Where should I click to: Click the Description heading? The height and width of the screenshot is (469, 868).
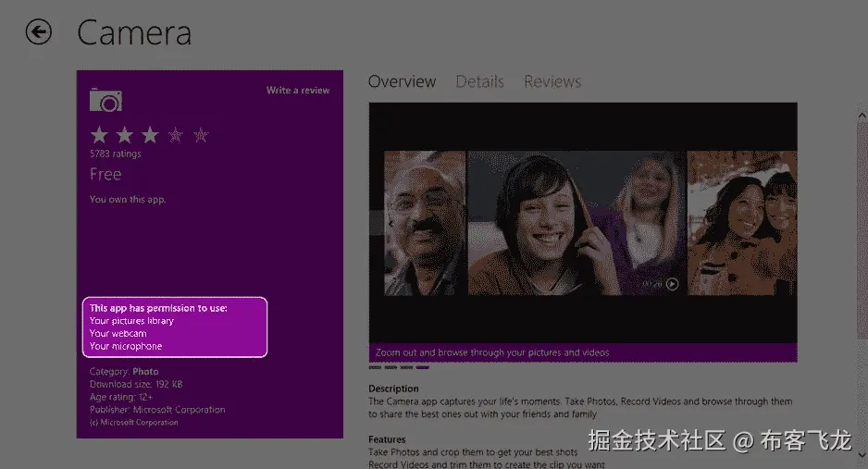[393, 389]
